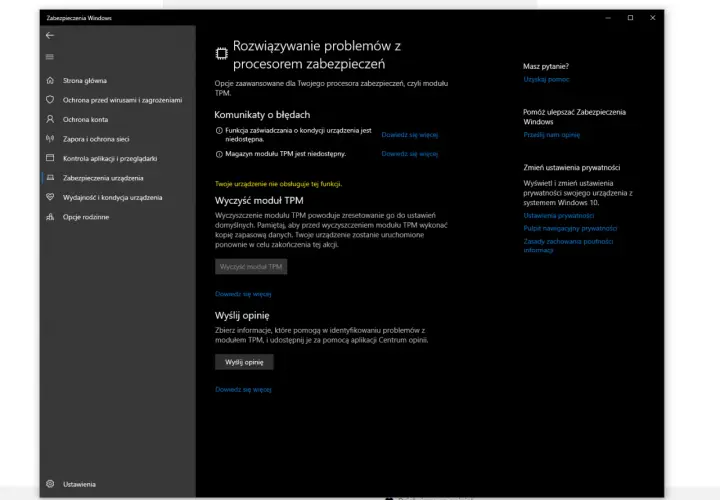Click the security processor chip icon
The width and height of the screenshot is (720, 500).
click(x=222, y=54)
